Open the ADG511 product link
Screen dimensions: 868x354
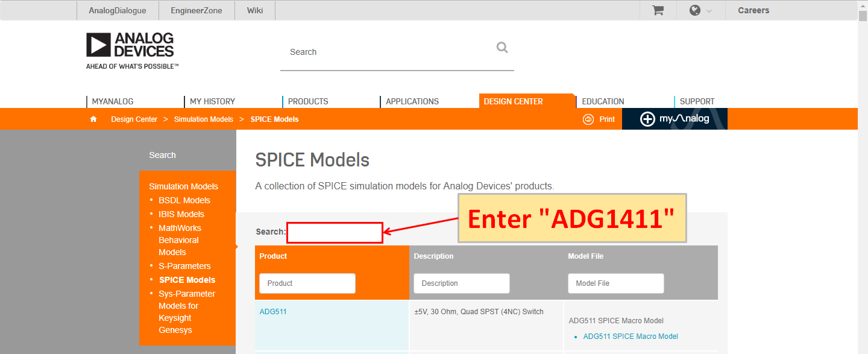click(x=274, y=311)
